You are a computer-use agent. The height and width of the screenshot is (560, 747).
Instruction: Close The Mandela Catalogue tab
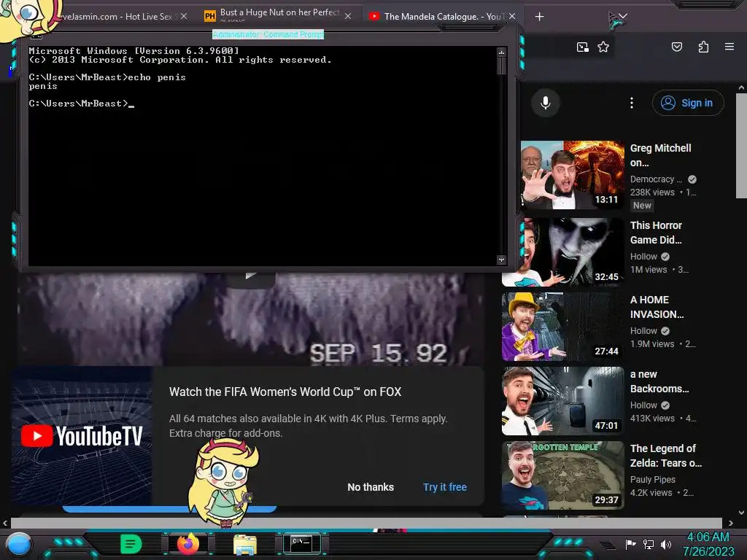[512, 16]
